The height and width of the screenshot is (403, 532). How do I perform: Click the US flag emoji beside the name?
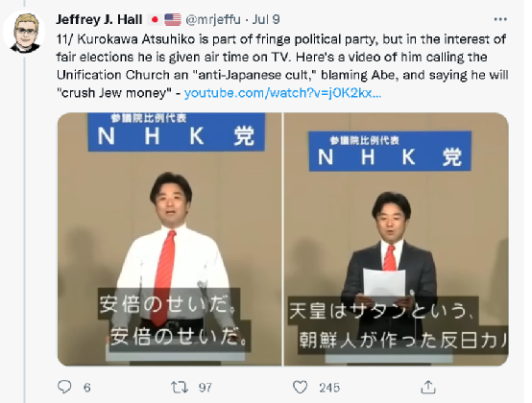[173, 19]
